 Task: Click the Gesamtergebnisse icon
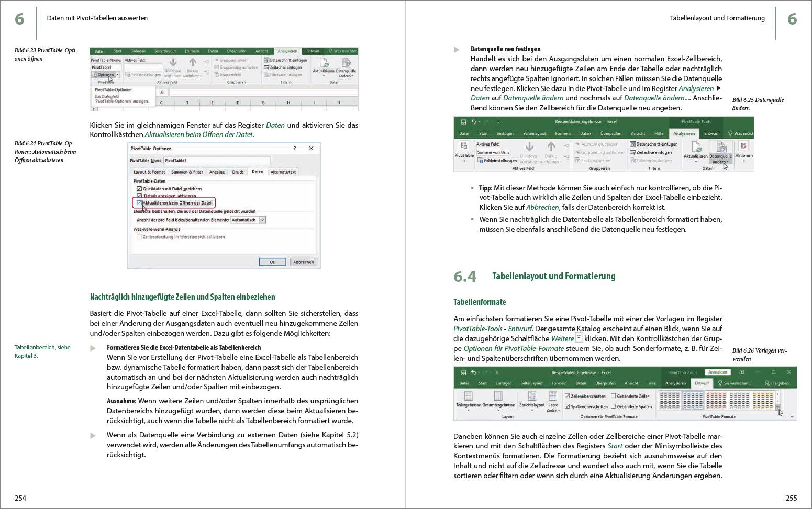(x=498, y=395)
